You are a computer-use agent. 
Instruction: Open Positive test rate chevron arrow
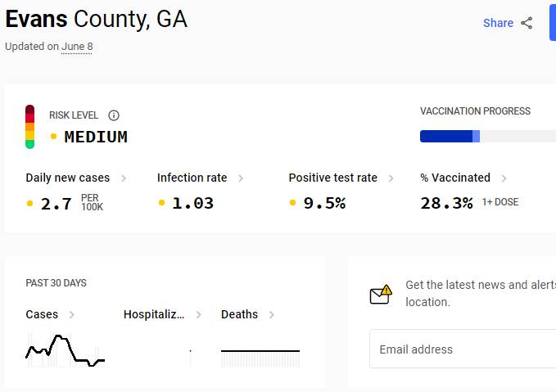pyautogui.click(x=391, y=178)
